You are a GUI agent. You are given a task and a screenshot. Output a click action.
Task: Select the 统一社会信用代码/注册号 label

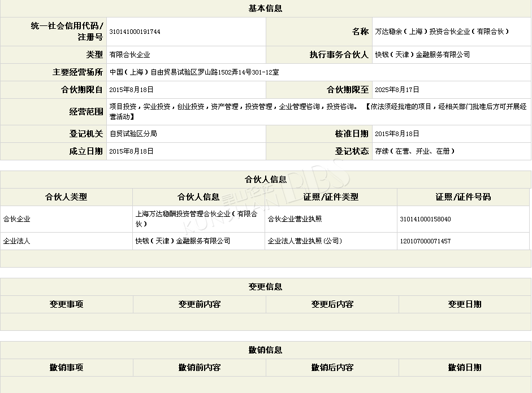click(x=67, y=31)
